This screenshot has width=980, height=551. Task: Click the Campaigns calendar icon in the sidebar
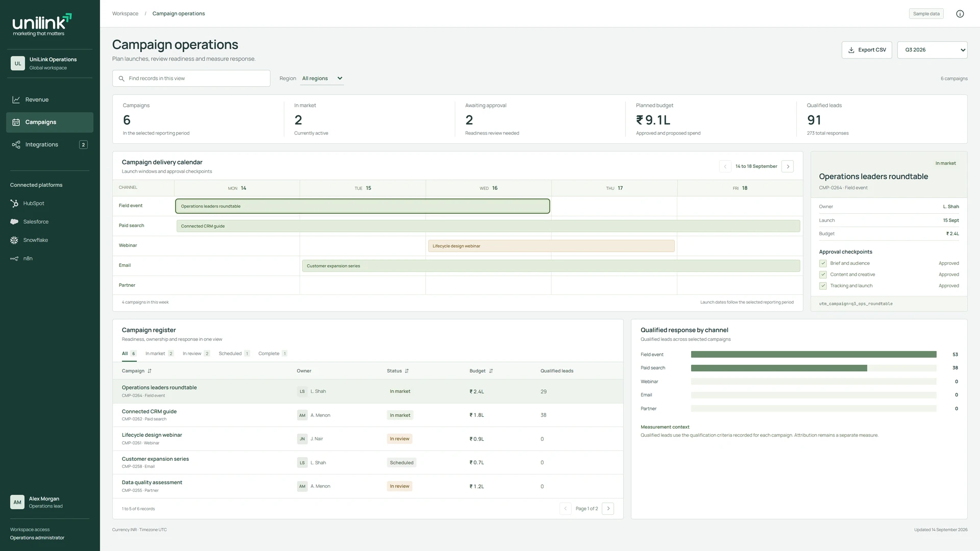(x=16, y=122)
